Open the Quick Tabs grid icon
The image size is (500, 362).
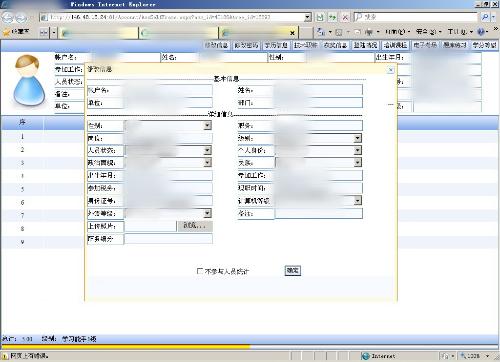44,33
